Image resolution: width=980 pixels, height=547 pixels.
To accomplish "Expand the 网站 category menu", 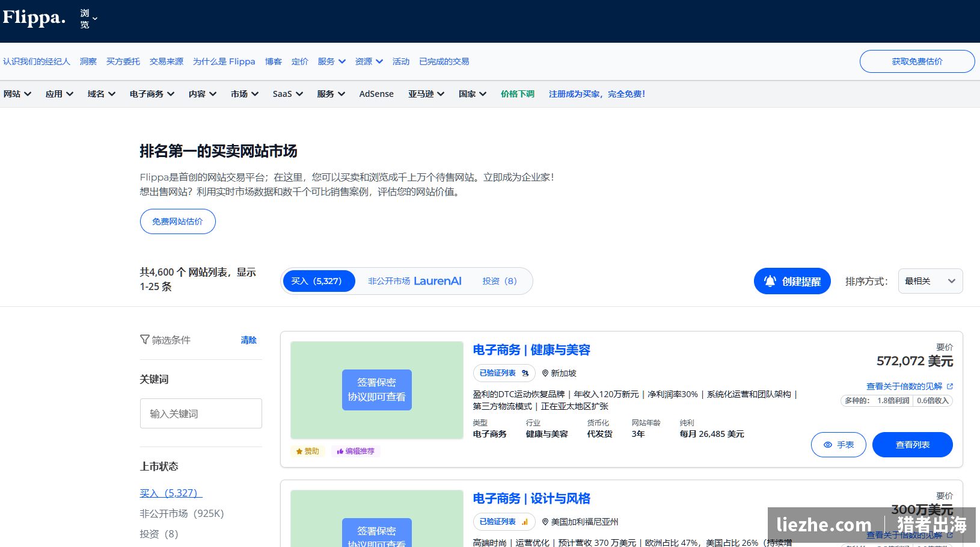I will pos(17,94).
